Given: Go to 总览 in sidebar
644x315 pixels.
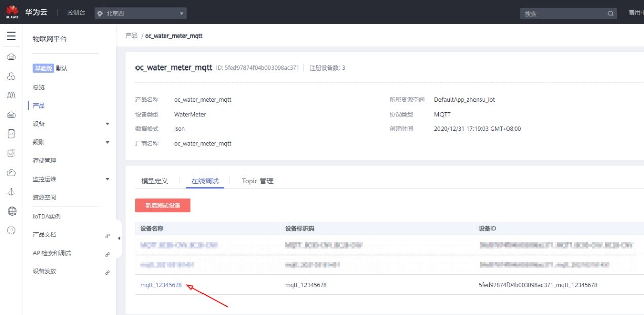Looking at the screenshot, I should pyautogui.click(x=39, y=87).
